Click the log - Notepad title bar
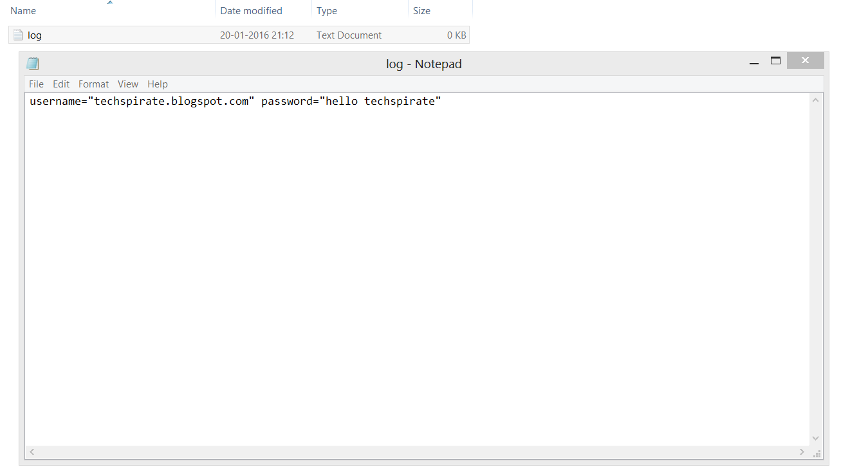This screenshot has width=868, height=474. click(424, 64)
